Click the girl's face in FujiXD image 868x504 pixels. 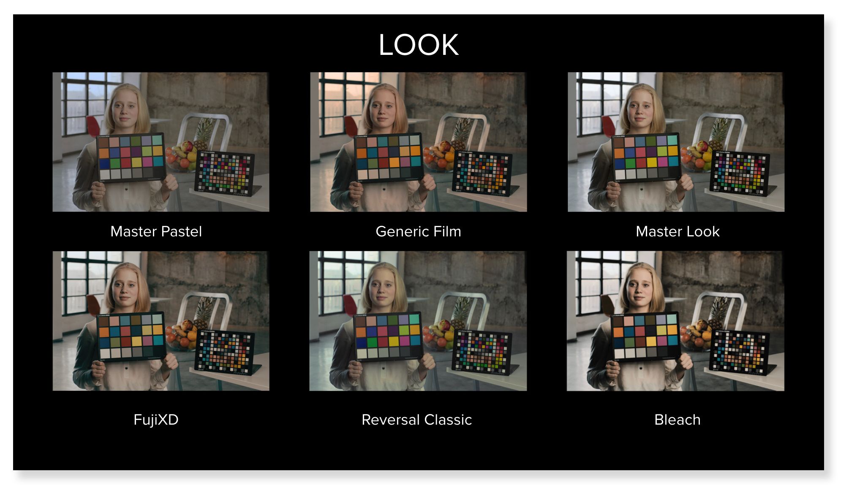tap(125, 289)
